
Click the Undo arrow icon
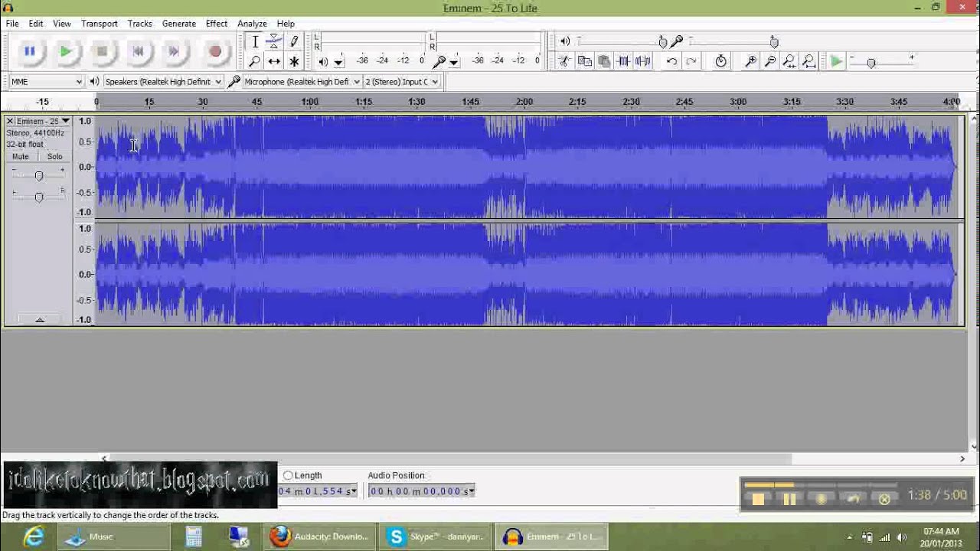(671, 61)
